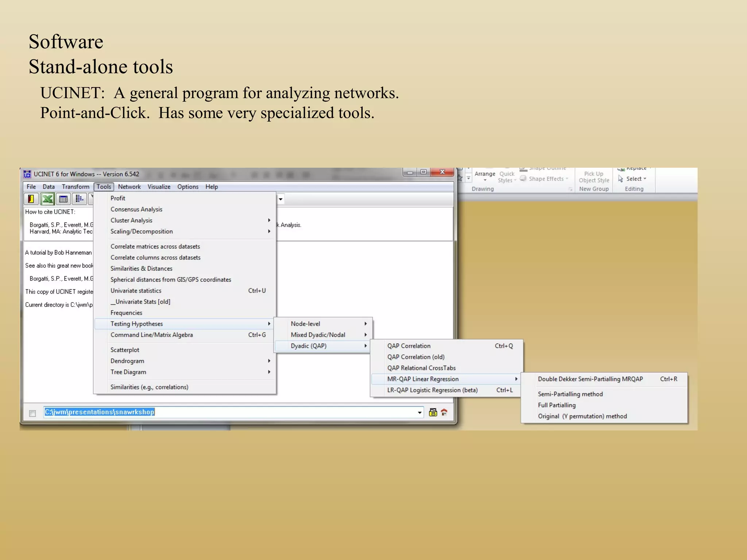
Task: Click the folder browse icon beside path field
Action: pyautogui.click(x=433, y=412)
